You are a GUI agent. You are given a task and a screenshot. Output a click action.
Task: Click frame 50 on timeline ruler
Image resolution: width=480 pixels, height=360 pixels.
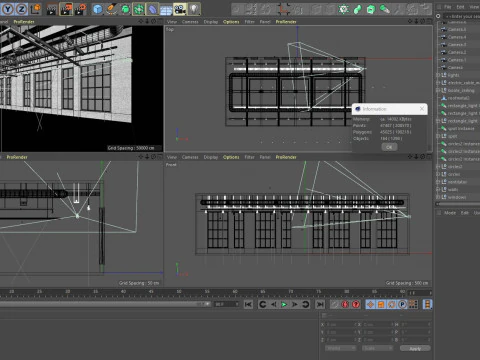tap(179, 292)
